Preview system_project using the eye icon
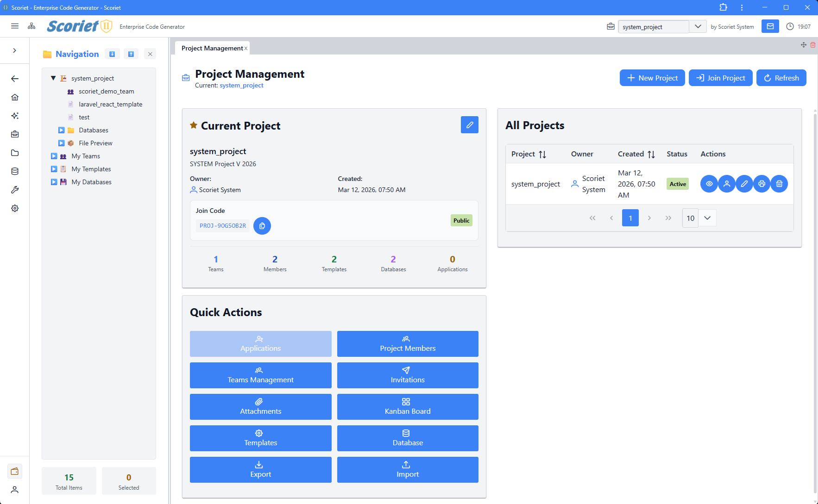This screenshot has width=818, height=504. (x=709, y=184)
